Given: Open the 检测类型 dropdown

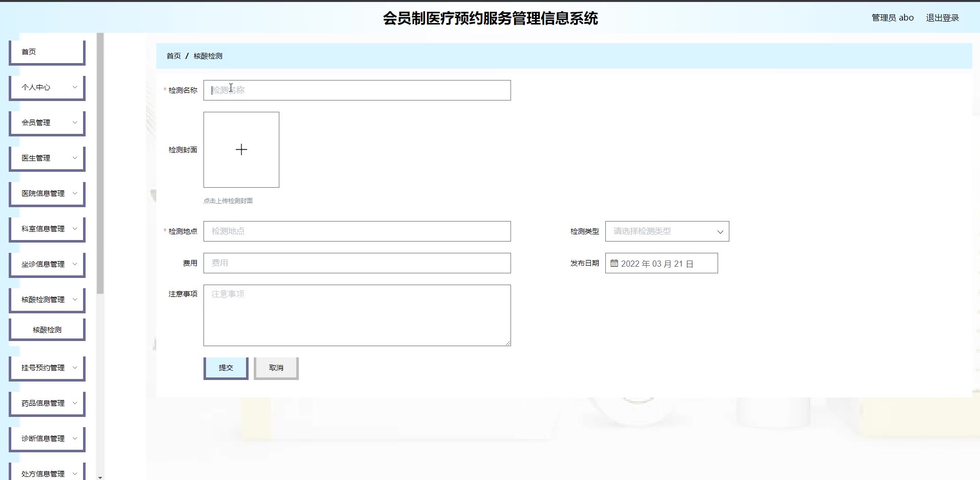Looking at the screenshot, I should [x=667, y=231].
